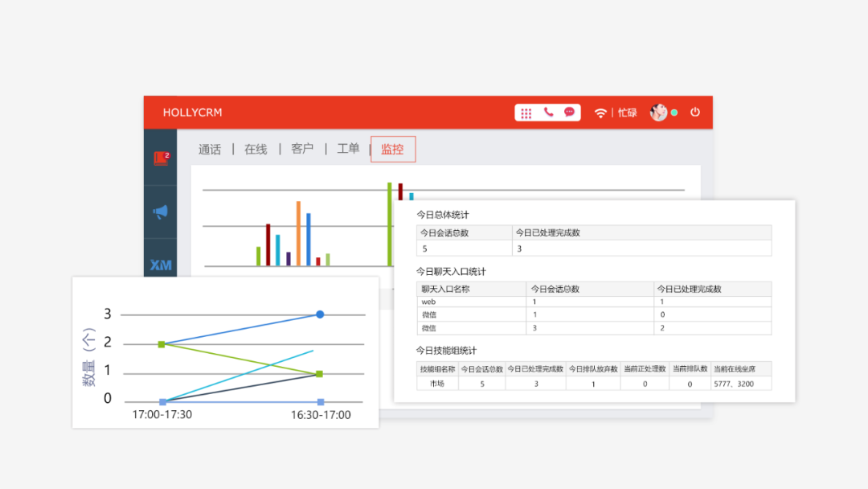
Task: Switch to the 客户 tab
Action: (301, 149)
